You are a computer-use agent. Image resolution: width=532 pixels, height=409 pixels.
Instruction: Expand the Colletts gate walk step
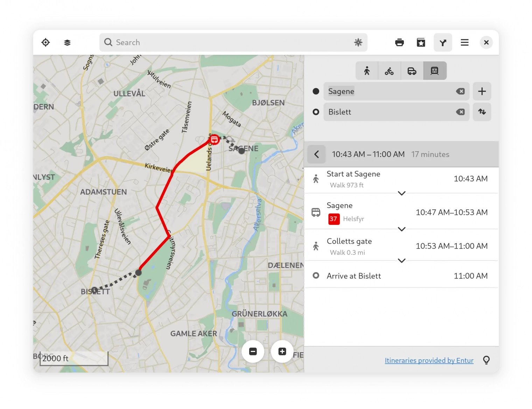pos(402,261)
